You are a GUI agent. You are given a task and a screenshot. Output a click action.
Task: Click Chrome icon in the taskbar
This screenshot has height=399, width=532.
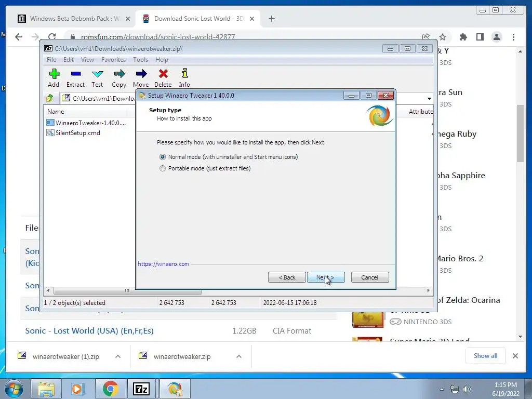tap(110, 389)
